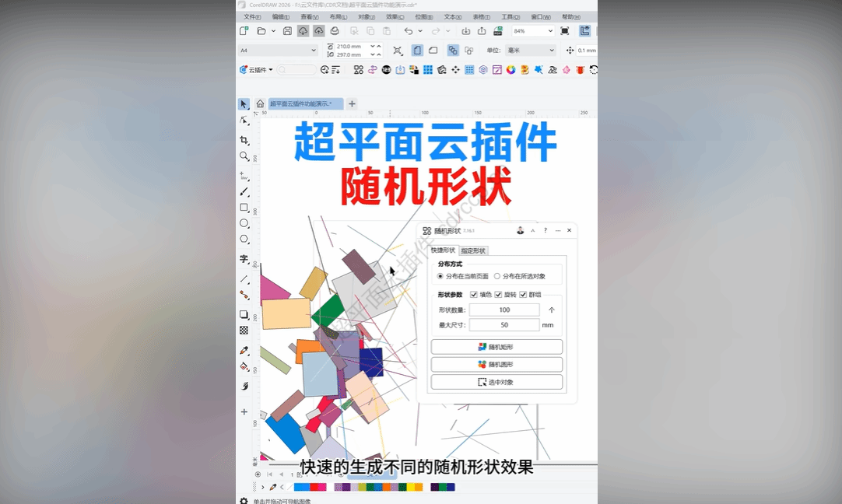
Task: Select the Polygon tool
Action: [244, 239]
